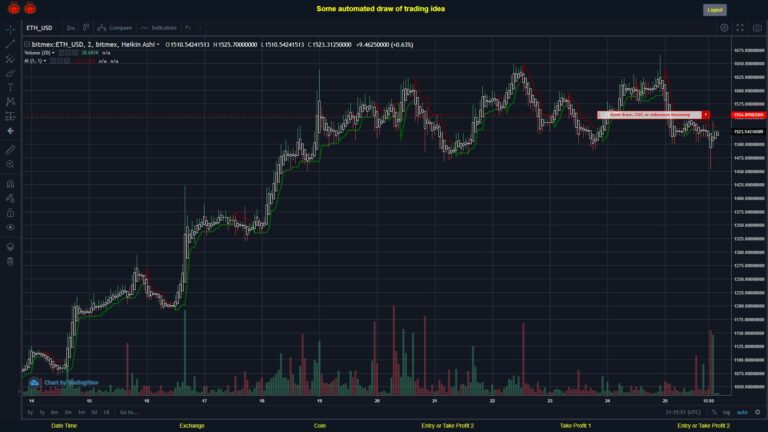The width and height of the screenshot is (768, 432).
Task: Click the Take Profit 1 column header
Action: [x=576, y=426]
